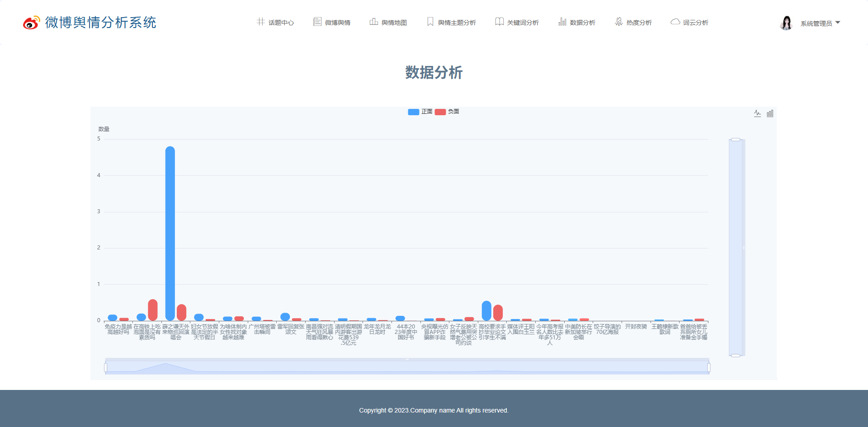Click the Weibo logo icon

click(x=32, y=22)
